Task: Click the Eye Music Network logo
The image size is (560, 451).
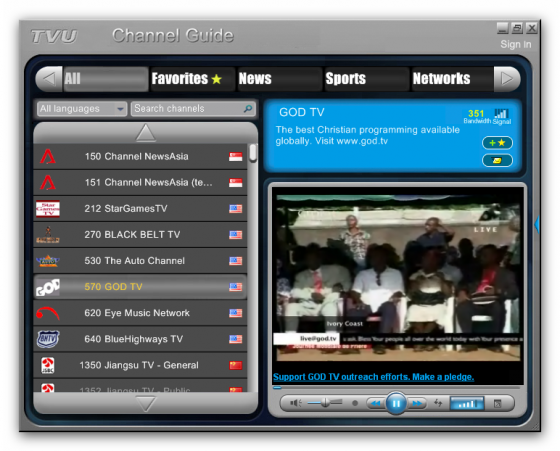Action: 48,313
